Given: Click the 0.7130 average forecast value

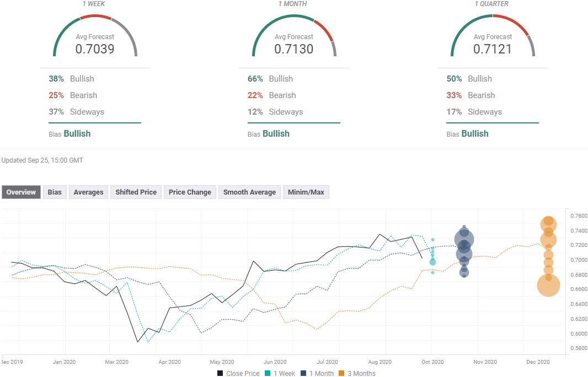Looking at the screenshot, I should (x=293, y=49).
